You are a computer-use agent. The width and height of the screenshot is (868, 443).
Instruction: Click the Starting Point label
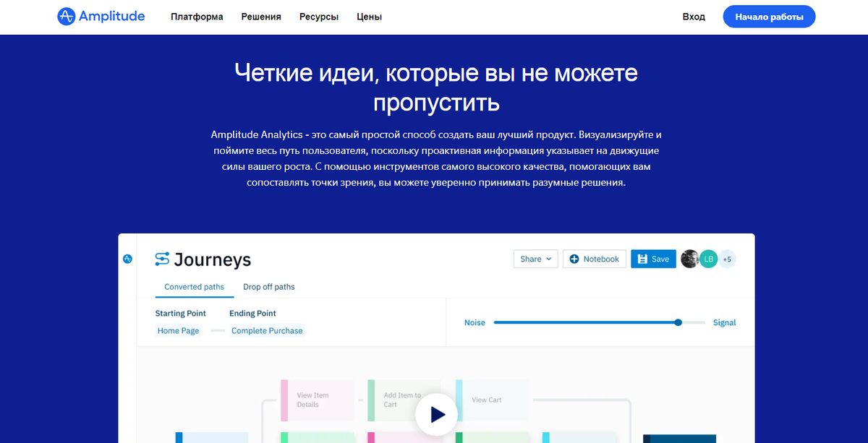181,314
